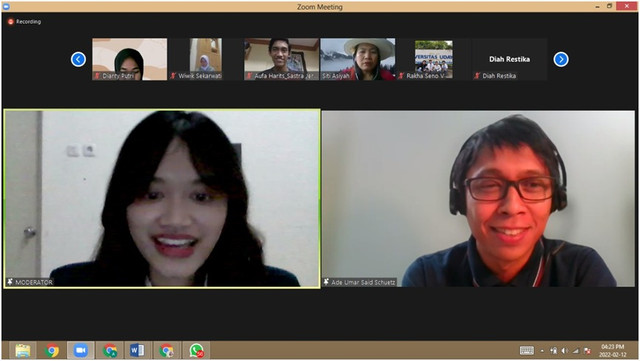Select Wiwik Sekarwati's video thumbnail
Screen dimensions: 640x361
tap(206, 59)
